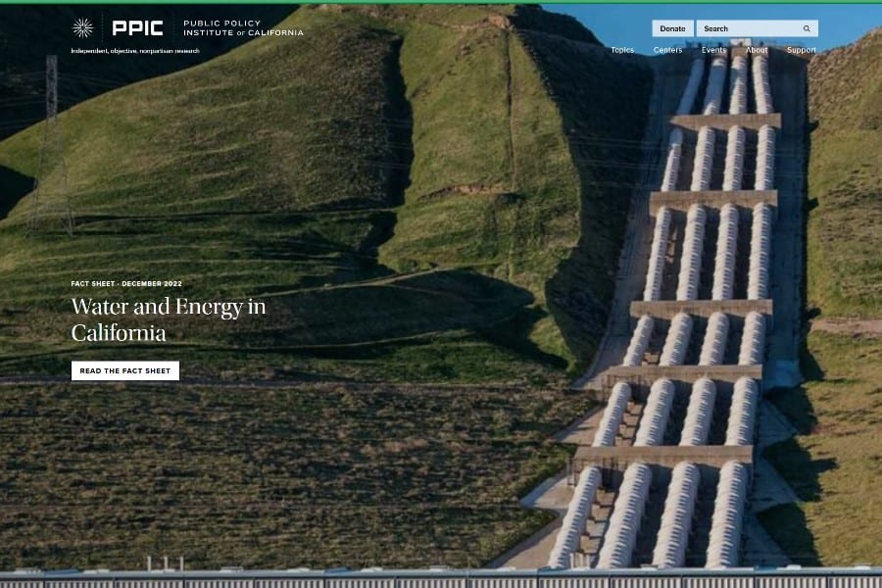Click the PPIC starburst logo icon
The width and height of the screenshot is (882, 588).
point(83,27)
